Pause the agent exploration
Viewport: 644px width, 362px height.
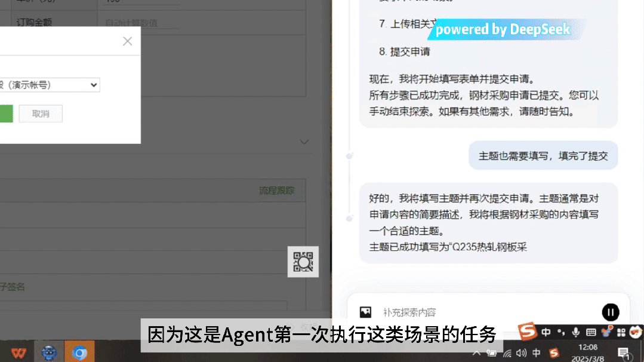coord(611,312)
